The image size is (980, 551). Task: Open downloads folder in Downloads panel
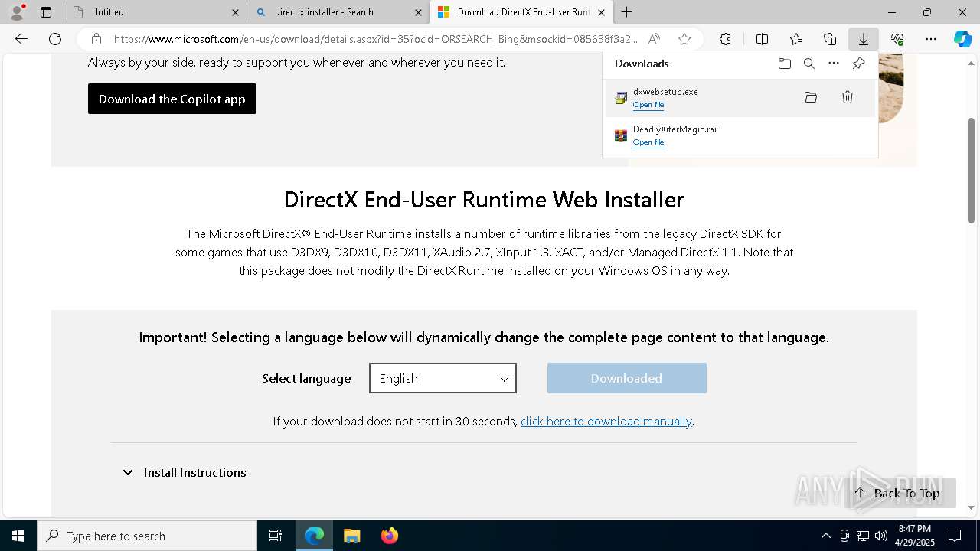coord(785,64)
